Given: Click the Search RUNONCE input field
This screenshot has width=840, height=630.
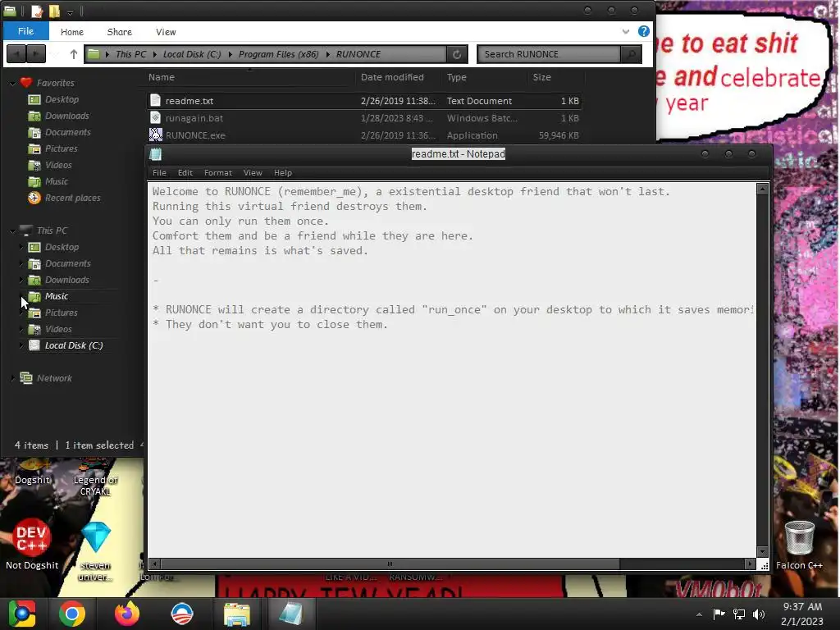Looking at the screenshot, I should (548, 54).
